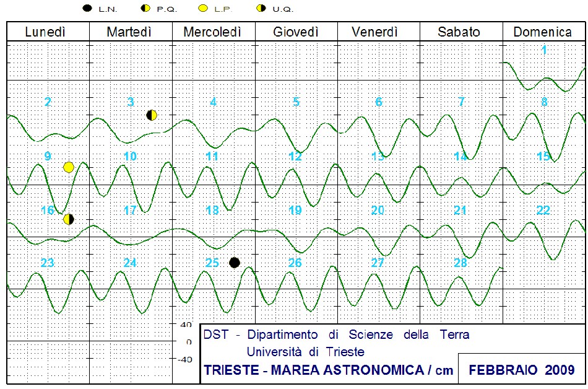Click day number 23

tap(48, 262)
